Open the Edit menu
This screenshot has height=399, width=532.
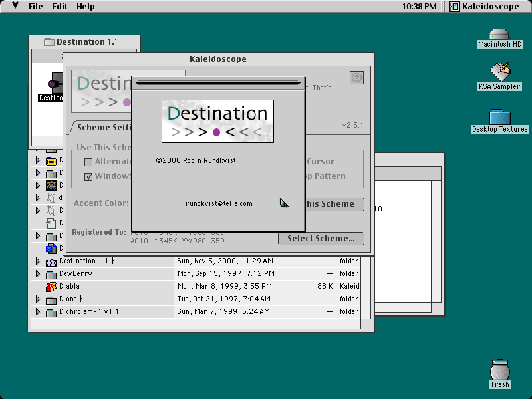[x=60, y=7]
